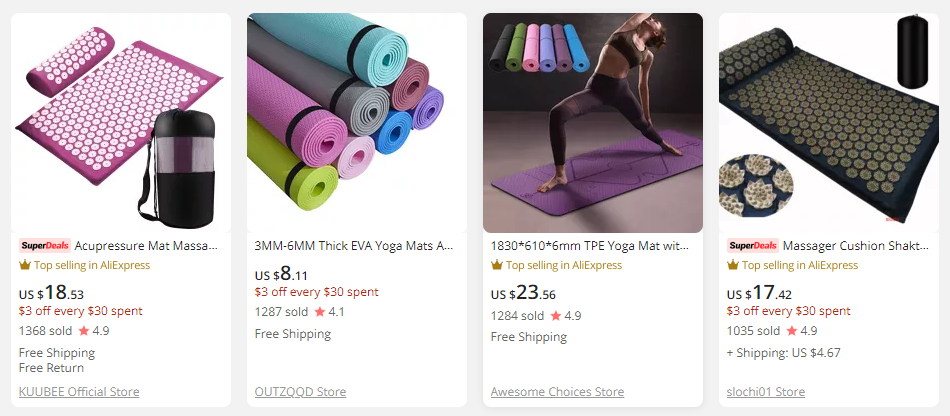Viewport: 950px width, 416px height.
Task: Visit the OUTZQQD Store page
Action: click(x=300, y=392)
